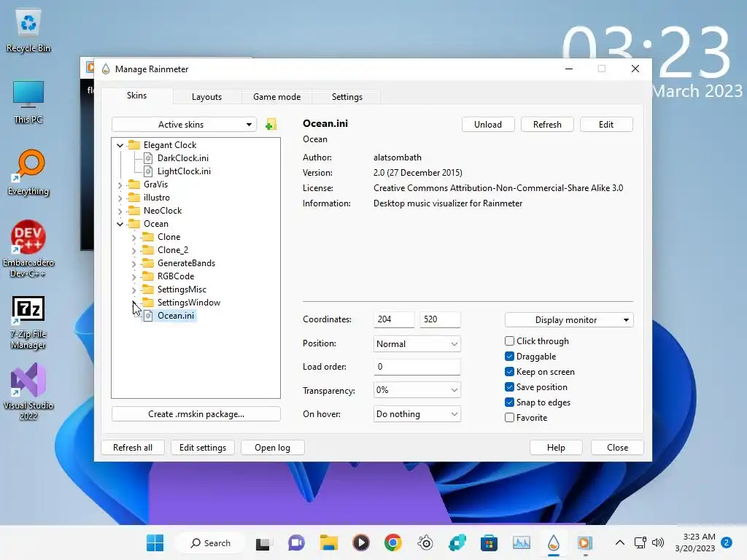747x560 pixels.
Task: Open the gear-shaped taskbar app icon
Action: 425,542
